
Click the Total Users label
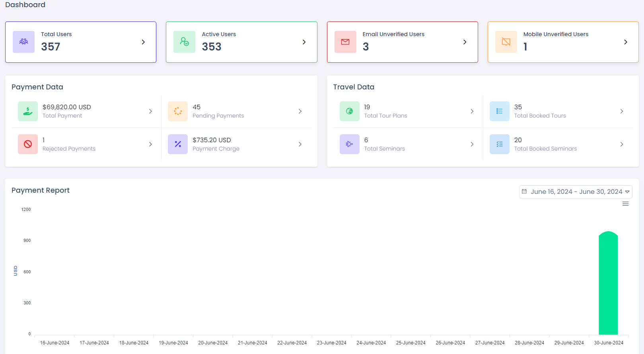56,34
